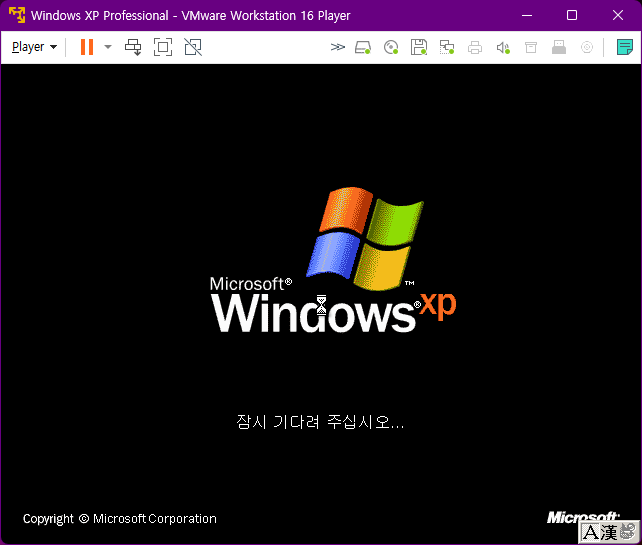This screenshot has width=642, height=545.
Task: Click the VMware logo in title bar
Action: tap(17, 15)
